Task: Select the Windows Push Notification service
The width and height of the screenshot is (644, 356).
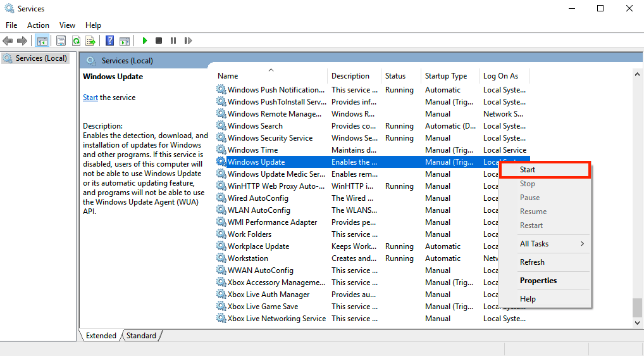Action: [373, 89]
